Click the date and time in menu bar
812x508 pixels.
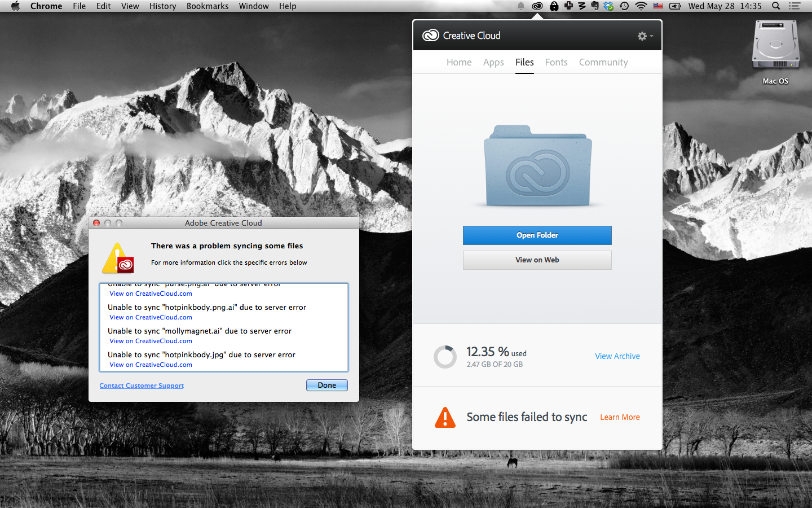(x=725, y=6)
